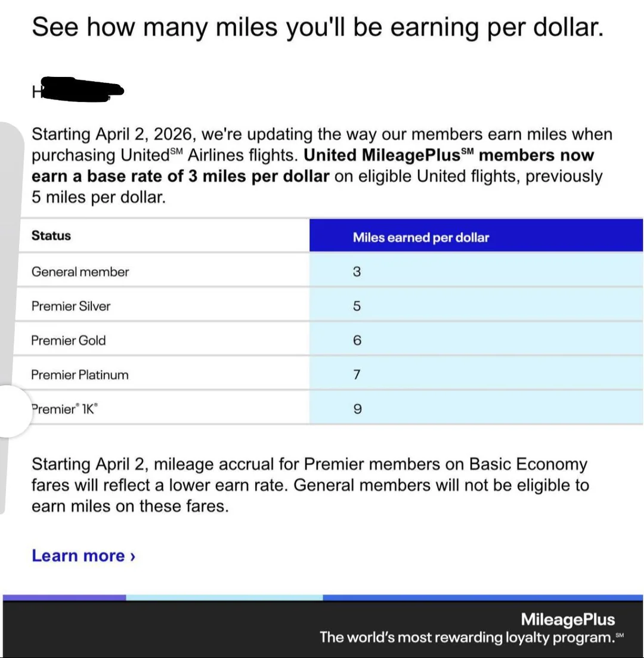Click the Premier Platinum row label
The image size is (644, 658).
80,375
